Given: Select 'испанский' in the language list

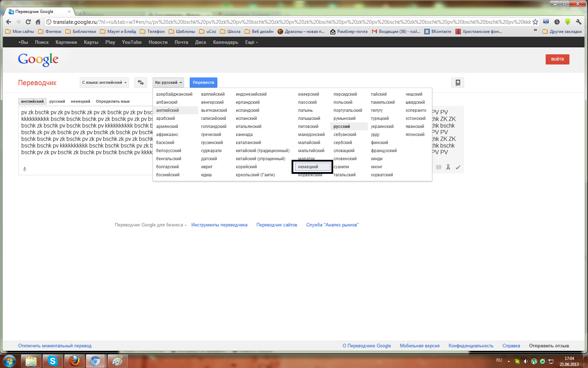Looking at the screenshot, I should (x=246, y=118).
